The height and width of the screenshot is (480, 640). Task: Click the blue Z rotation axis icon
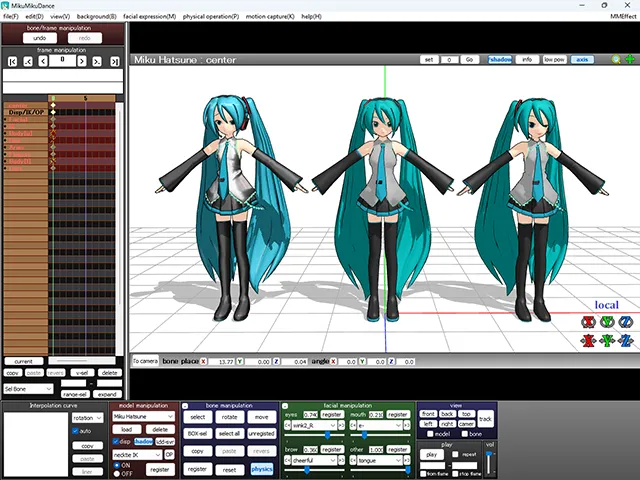point(625,322)
